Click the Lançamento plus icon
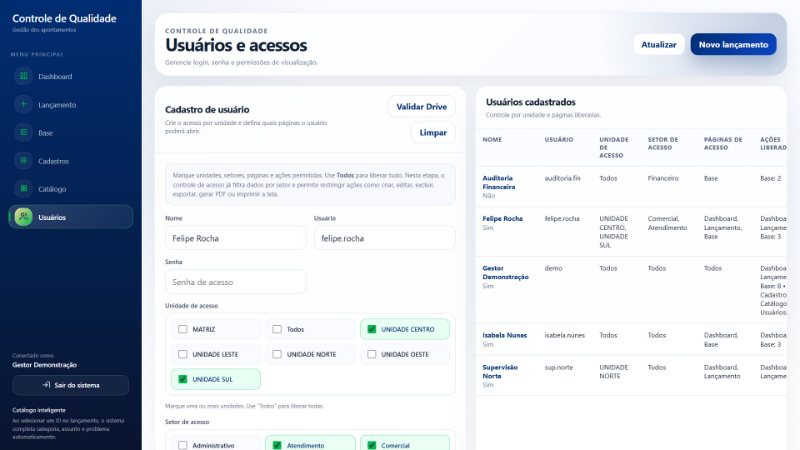Viewport: 800px width, 450px height. click(x=23, y=104)
